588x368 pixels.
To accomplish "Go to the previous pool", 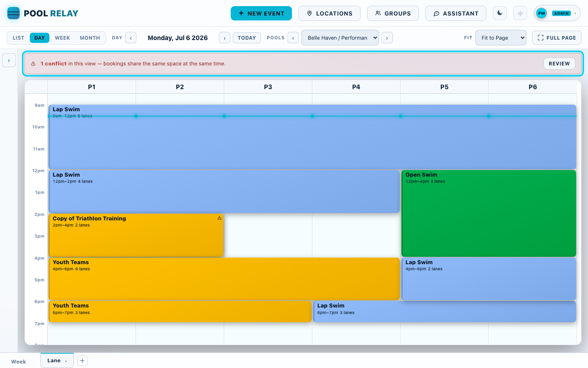I will (x=293, y=38).
